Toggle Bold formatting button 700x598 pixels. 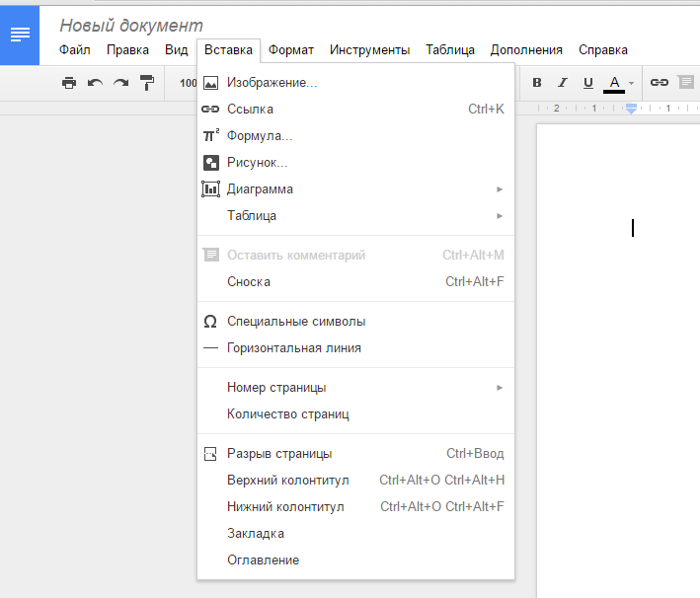point(537,83)
